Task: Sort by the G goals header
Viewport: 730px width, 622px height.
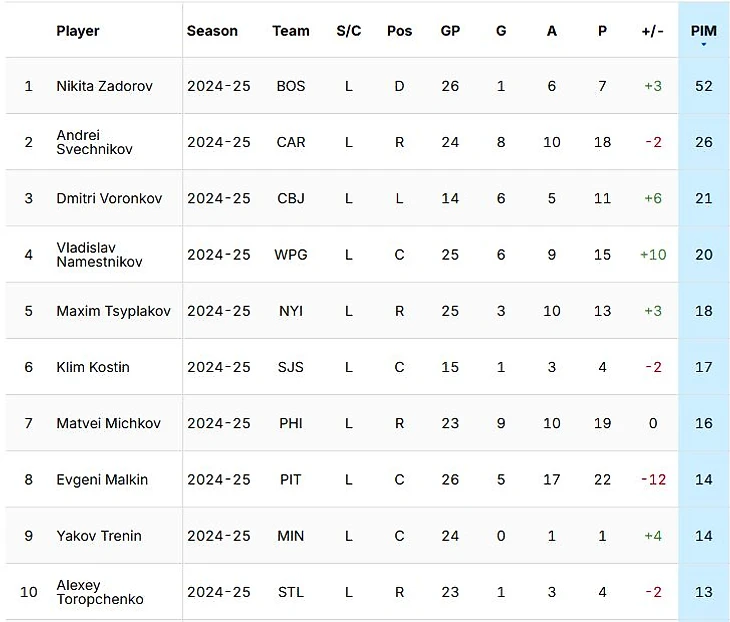Action: point(501,31)
